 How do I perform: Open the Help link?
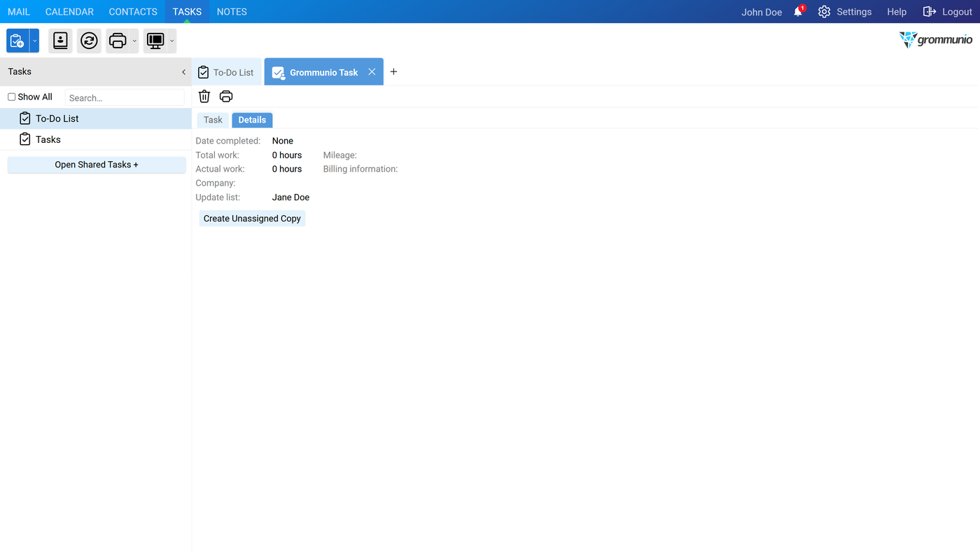point(897,12)
